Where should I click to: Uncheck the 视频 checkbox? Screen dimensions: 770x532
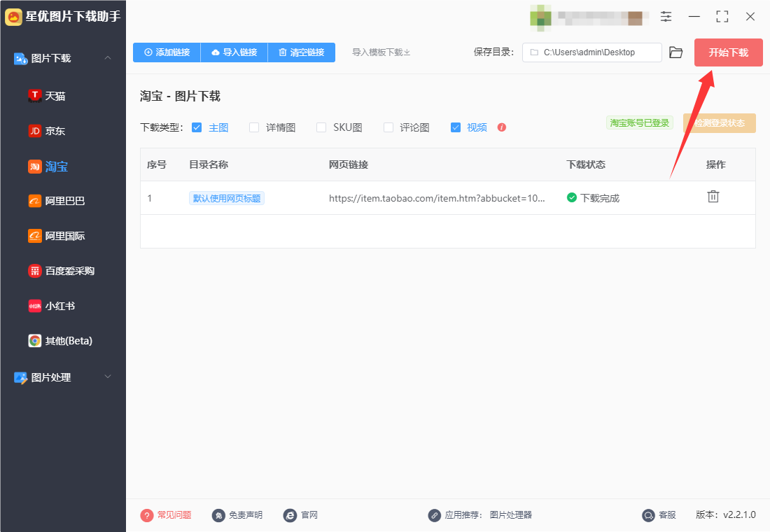[456, 127]
